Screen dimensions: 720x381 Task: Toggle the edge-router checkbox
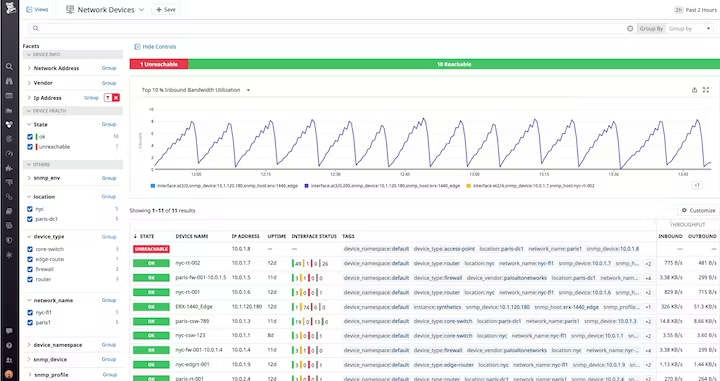(30, 259)
